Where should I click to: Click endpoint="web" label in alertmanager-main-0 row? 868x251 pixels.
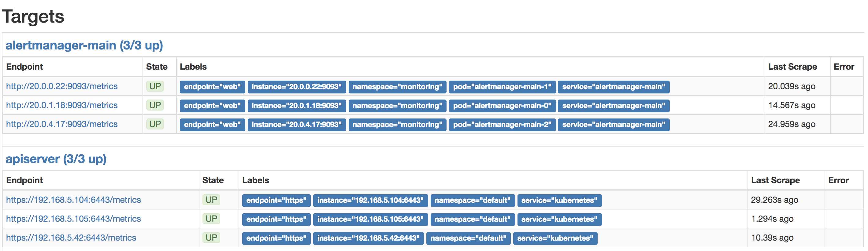click(212, 106)
